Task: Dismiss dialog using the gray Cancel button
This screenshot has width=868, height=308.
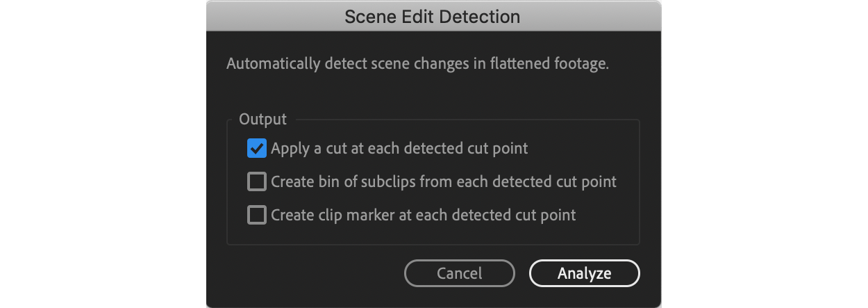Action: pos(460,273)
